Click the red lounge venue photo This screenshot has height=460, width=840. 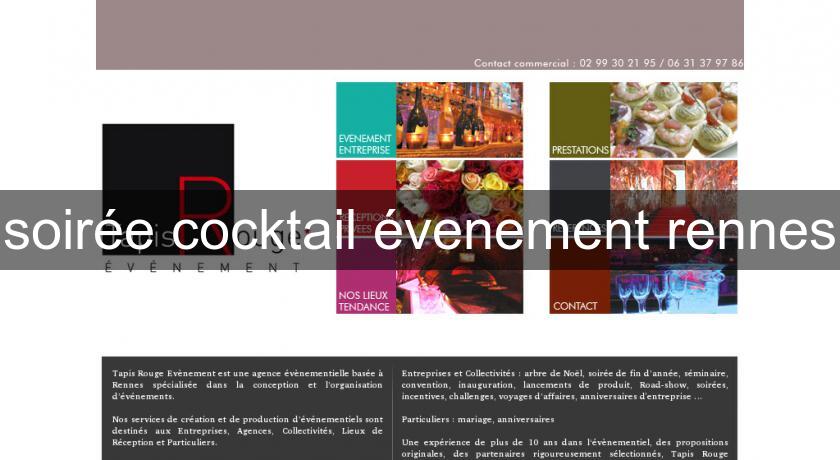(x=460, y=276)
